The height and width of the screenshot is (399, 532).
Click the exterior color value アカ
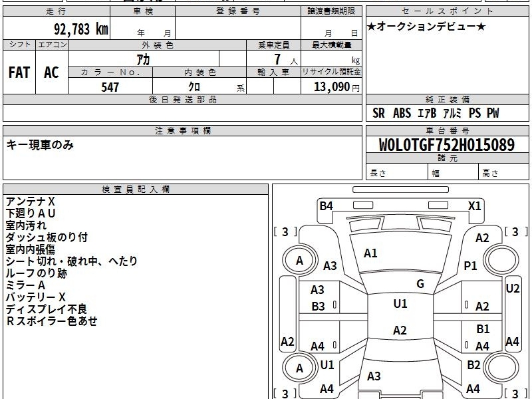(x=143, y=59)
